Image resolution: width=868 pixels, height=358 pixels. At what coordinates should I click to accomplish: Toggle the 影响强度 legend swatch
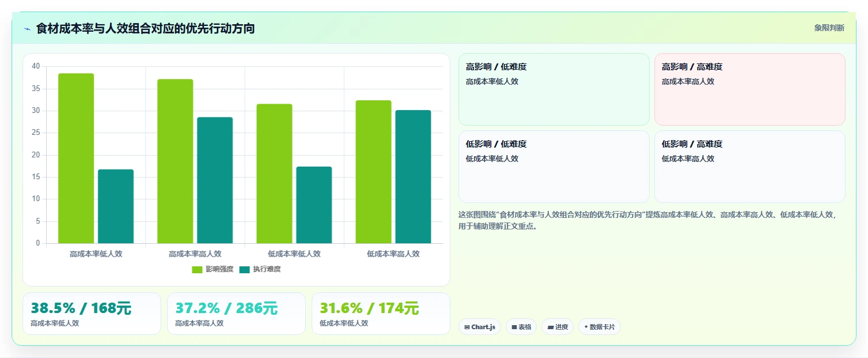198,270
